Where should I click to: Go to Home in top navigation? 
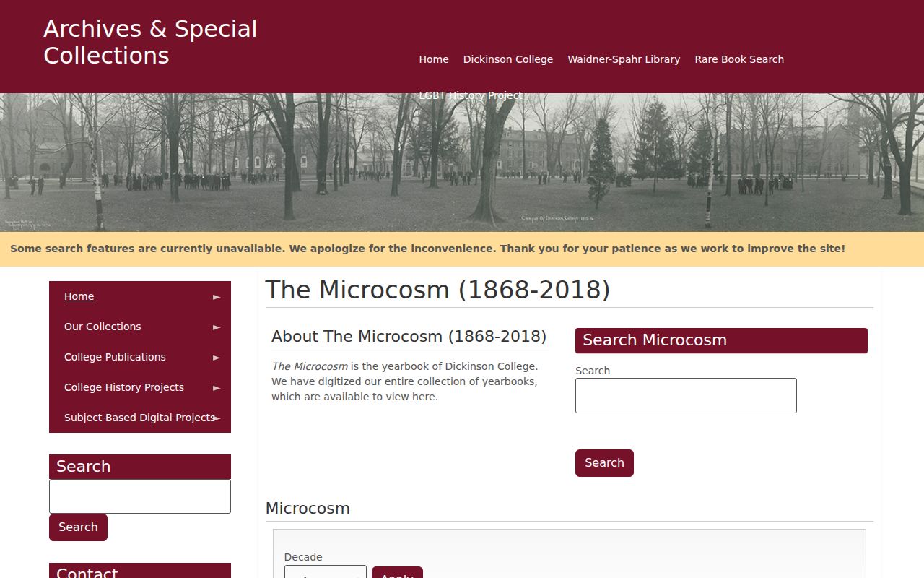[434, 59]
